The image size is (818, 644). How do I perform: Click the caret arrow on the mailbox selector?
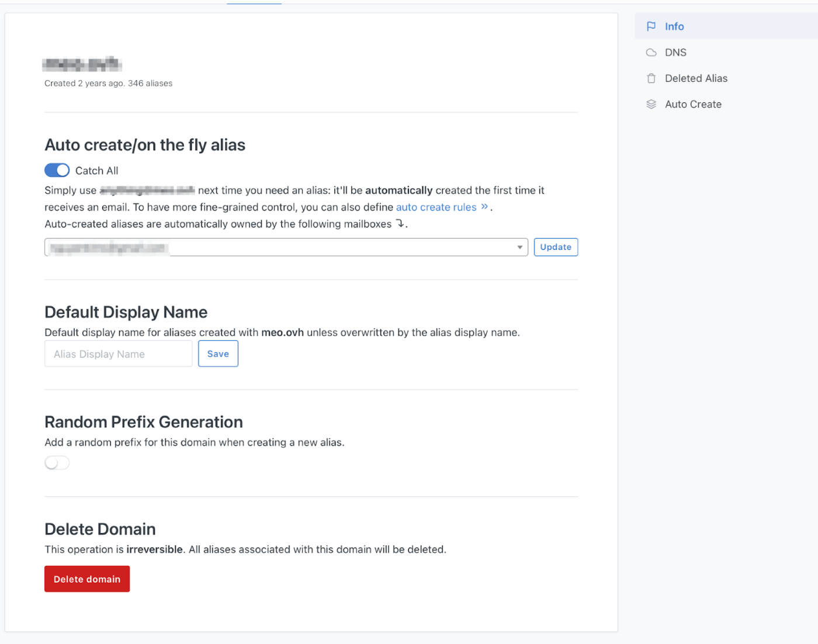pos(519,247)
